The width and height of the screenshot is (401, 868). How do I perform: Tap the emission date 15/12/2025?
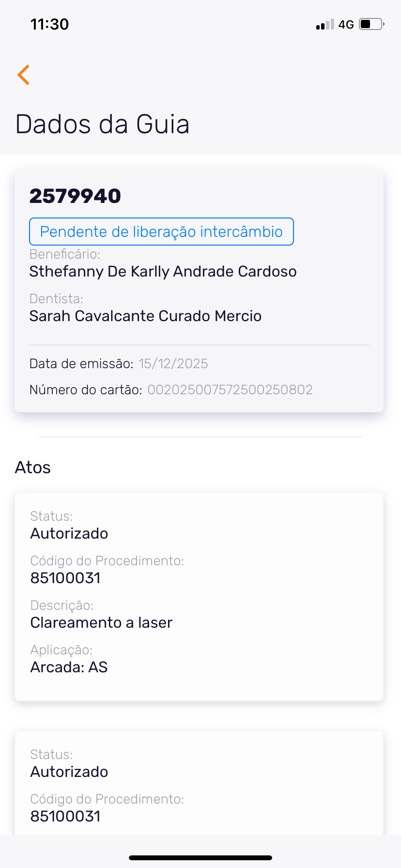173,364
